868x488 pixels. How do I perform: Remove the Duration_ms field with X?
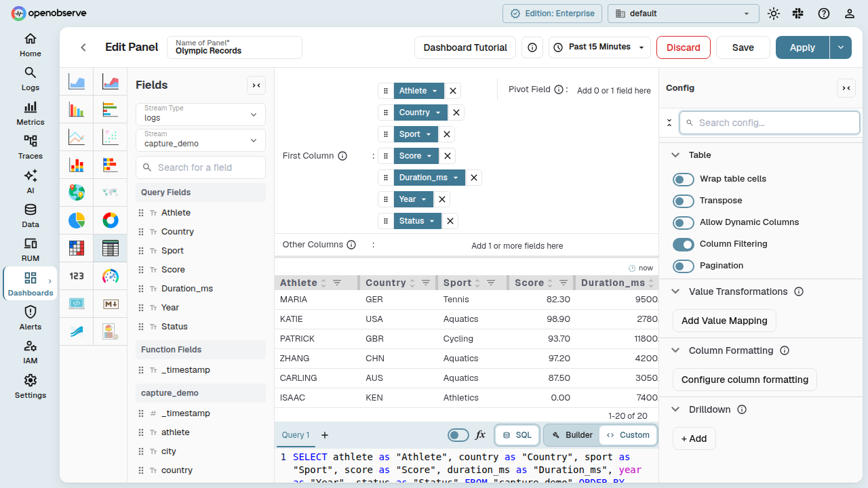(474, 178)
